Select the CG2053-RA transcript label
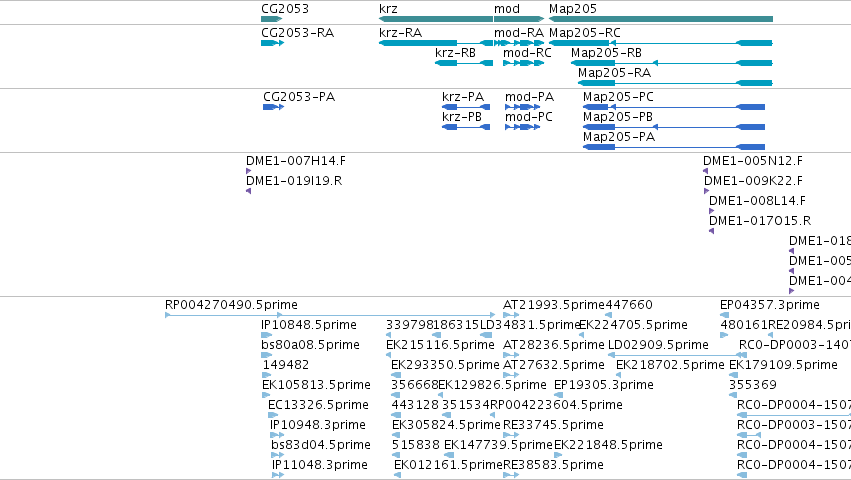This screenshot has height=480, width=851. pos(297,33)
